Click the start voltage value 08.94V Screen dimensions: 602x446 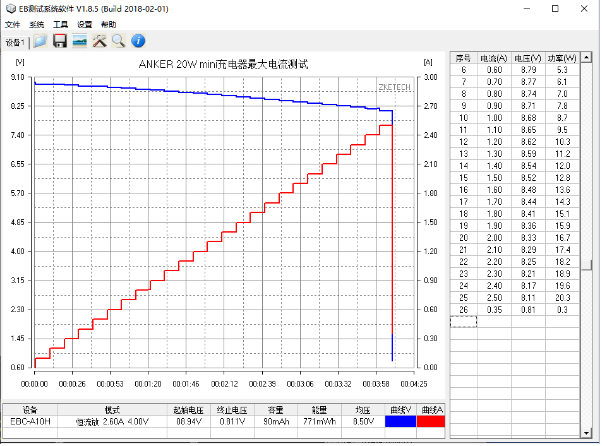pyautogui.click(x=189, y=421)
